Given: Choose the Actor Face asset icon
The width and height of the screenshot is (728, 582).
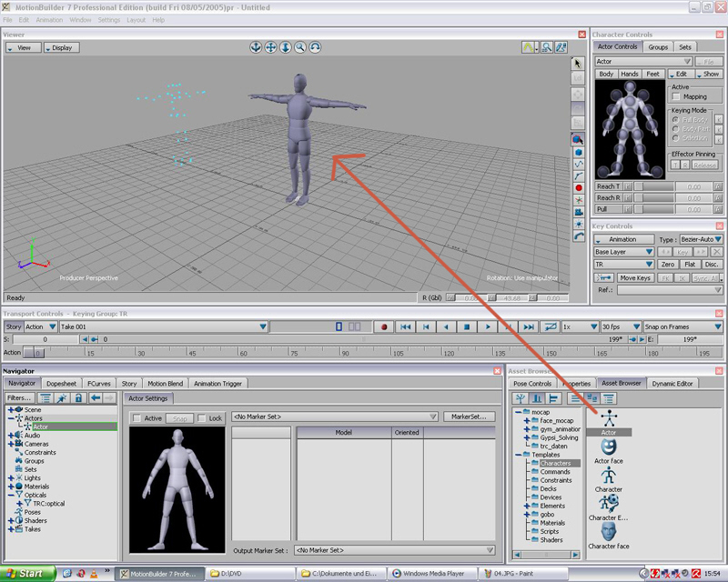Looking at the screenshot, I should tap(609, 447).
